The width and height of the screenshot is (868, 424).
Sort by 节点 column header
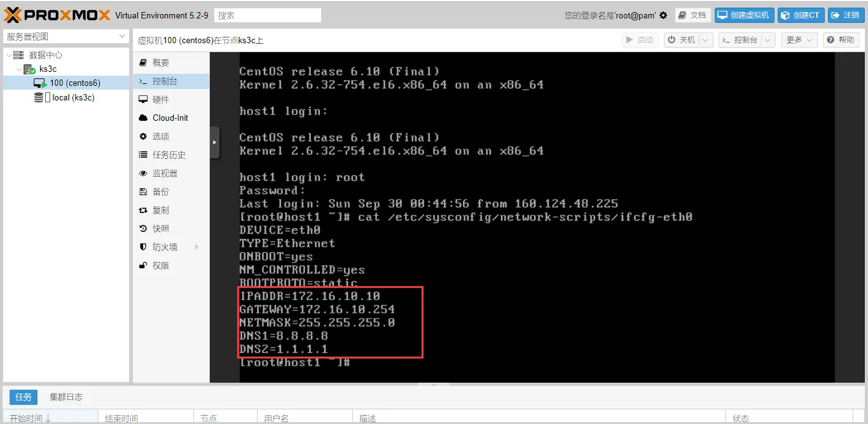coord(226,418)
